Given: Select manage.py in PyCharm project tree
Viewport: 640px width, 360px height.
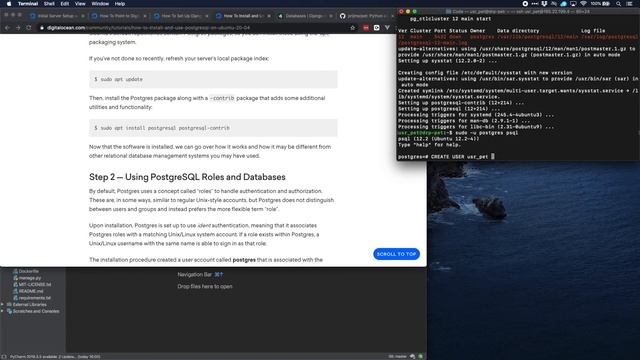Looking at the screenshot, I should (30, 278).
